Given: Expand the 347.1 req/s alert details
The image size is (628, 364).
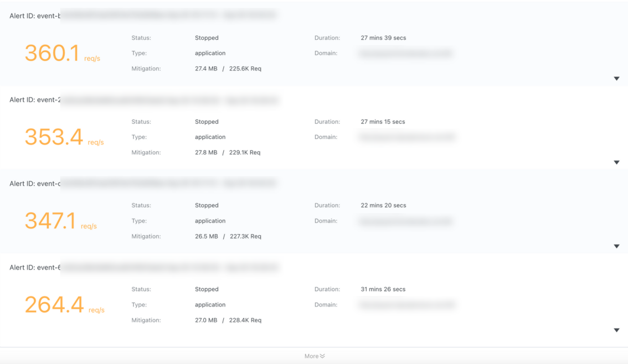Looking at the screenshot, I should [616, 246].
